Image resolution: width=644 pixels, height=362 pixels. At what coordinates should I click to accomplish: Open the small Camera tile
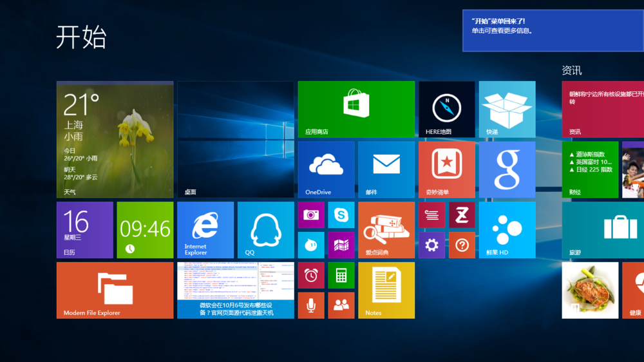click(x=311, y=215)
